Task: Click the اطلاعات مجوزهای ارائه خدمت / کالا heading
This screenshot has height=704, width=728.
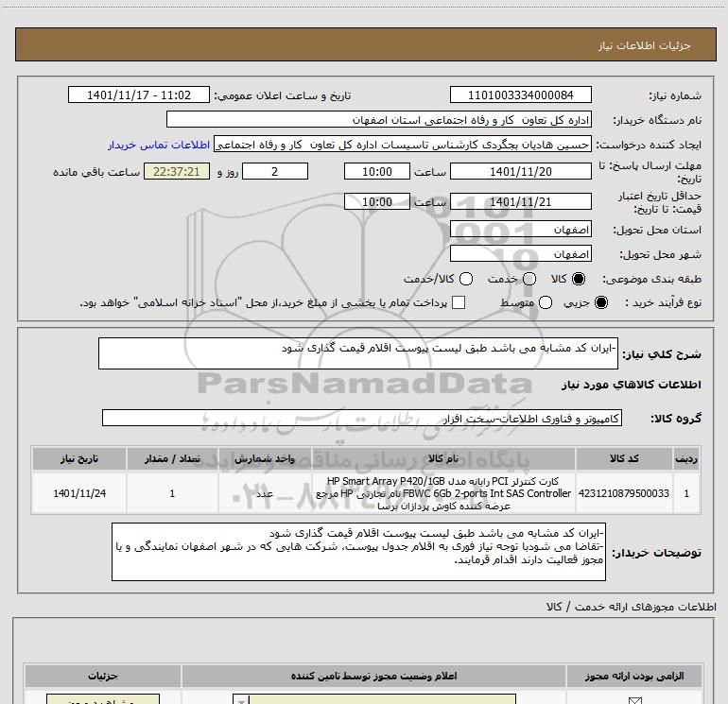Action: point(631,607)
